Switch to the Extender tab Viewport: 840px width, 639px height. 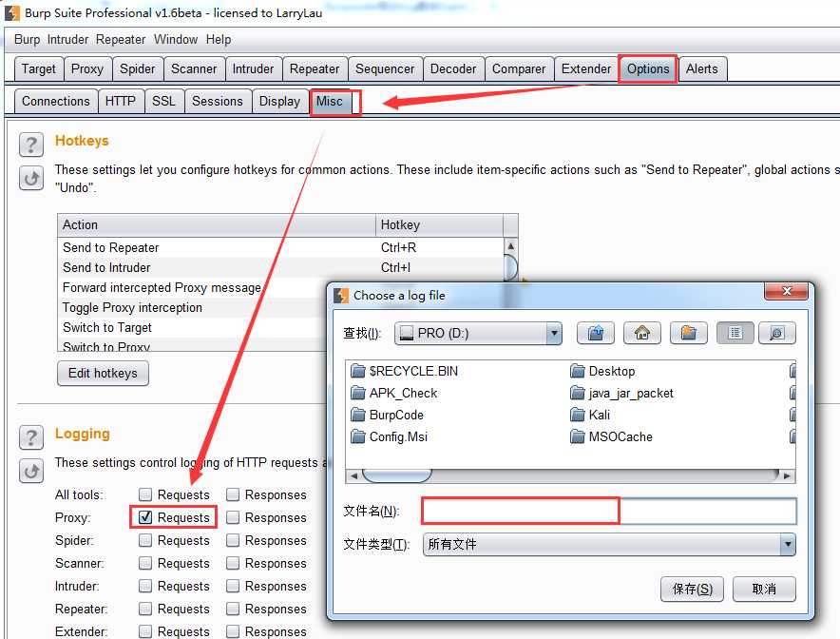[x=586, y=69]
